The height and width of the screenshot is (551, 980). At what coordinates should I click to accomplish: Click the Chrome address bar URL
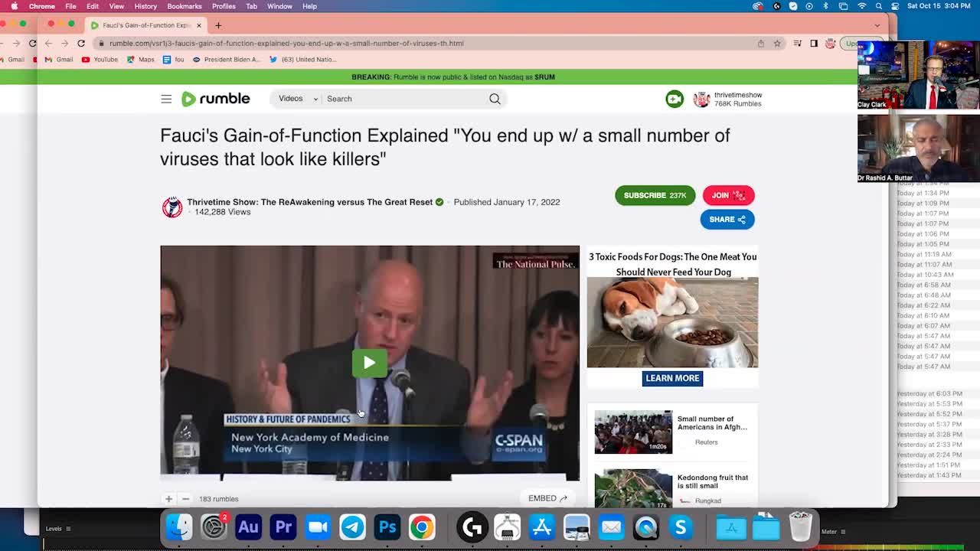click(286, 44)
